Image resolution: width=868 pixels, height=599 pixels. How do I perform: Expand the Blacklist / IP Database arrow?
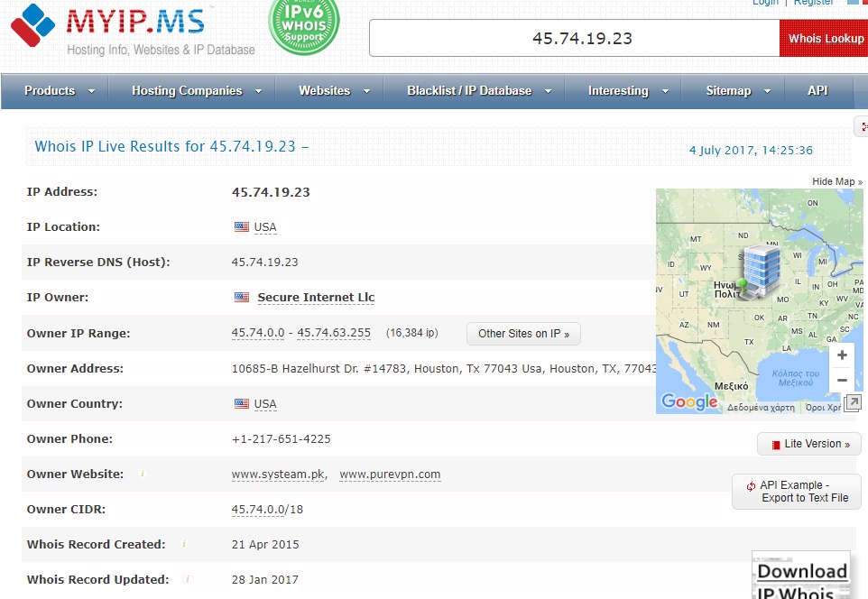pos(548,91)
